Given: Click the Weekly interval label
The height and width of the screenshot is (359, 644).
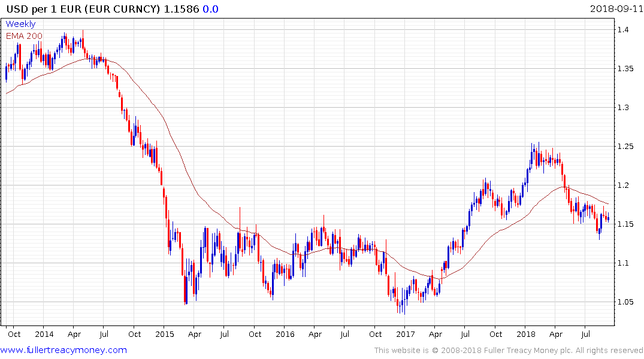Looking at the screenshot, I should 20,24.
